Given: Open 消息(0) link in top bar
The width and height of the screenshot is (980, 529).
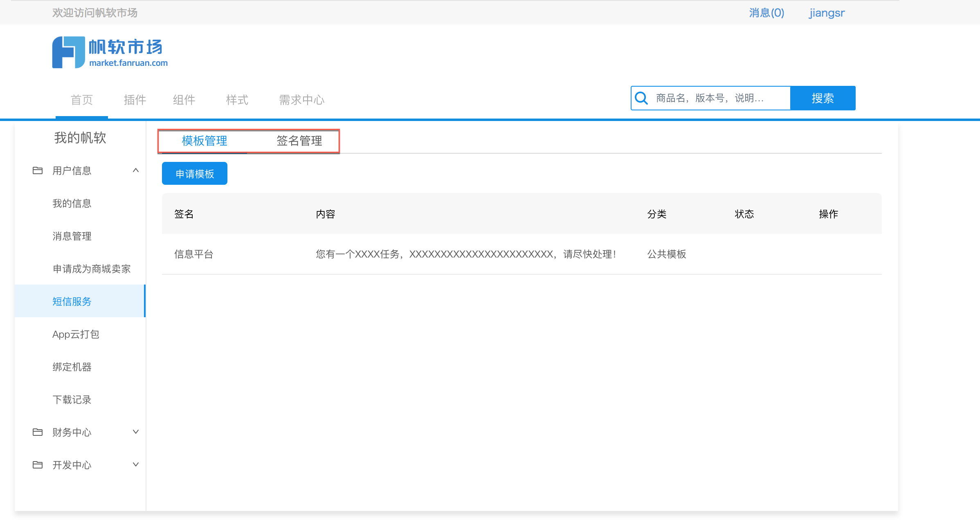Looking at the screenshot, I should pos(766,13).
